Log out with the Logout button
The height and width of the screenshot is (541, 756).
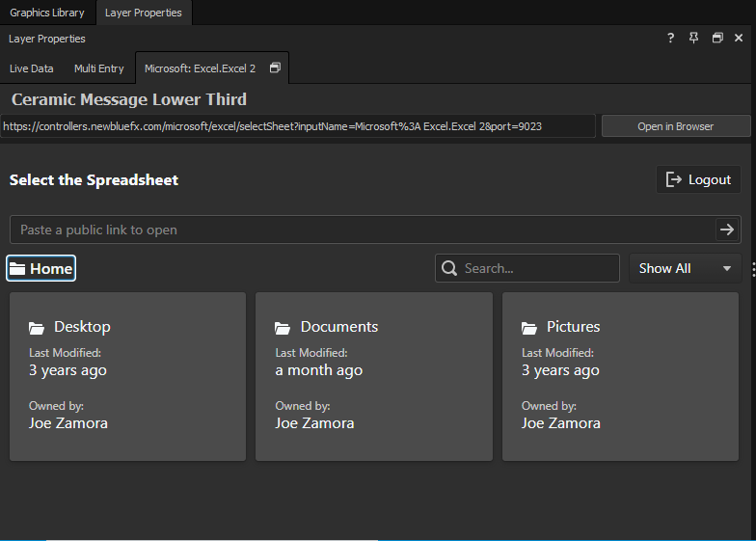(x=698, y=179)
